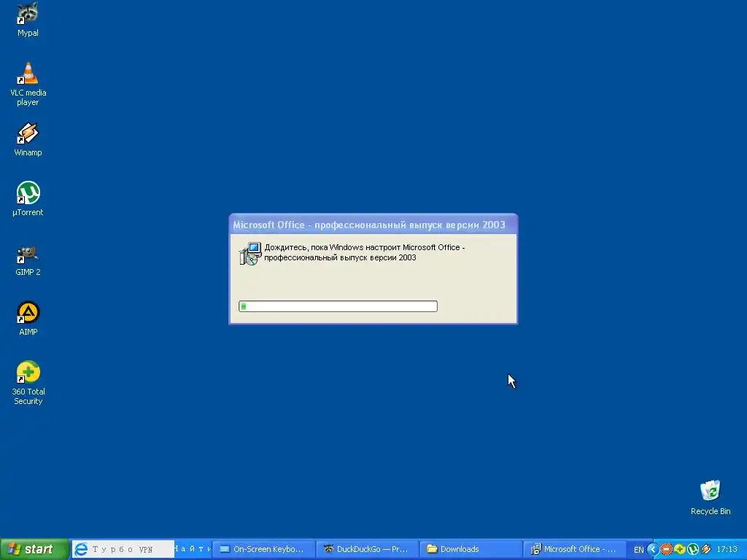This screenshot has width=747, height=560.
Task: Switch to Downloads folder taskbar button
Action: pyautogui.click(x=471, y=549)
